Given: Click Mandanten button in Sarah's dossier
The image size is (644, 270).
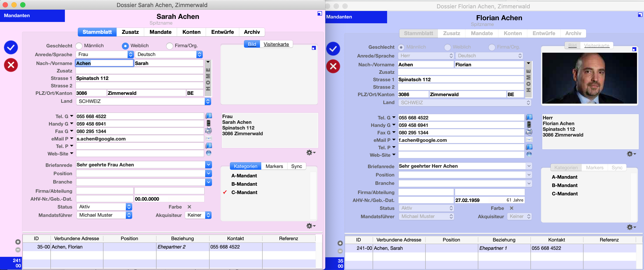Looking at the screenshot, I should (x=32, y=16).
